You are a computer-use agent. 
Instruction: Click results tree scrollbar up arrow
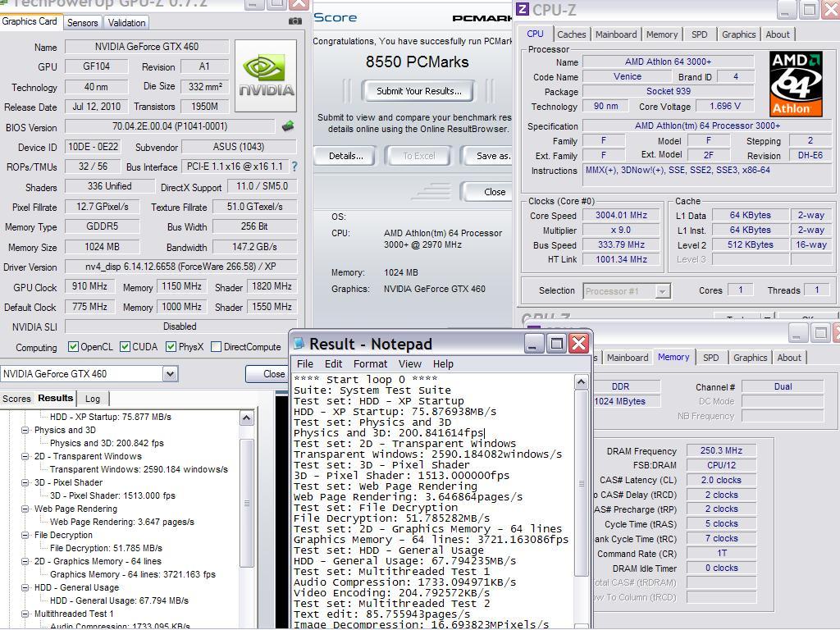(246, 418)
